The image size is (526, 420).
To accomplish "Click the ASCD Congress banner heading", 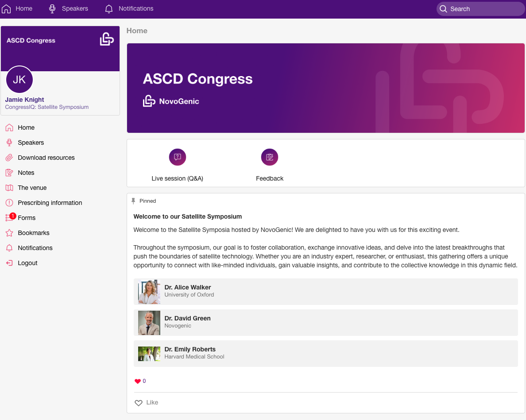I will pyautogui.click(x=197, y=79).
